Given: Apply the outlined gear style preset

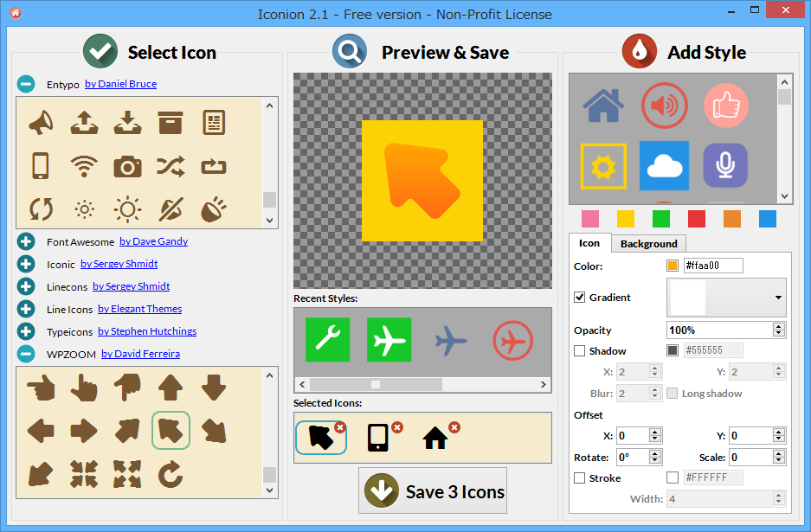Looking at the screenshot, I should point(603,164).
